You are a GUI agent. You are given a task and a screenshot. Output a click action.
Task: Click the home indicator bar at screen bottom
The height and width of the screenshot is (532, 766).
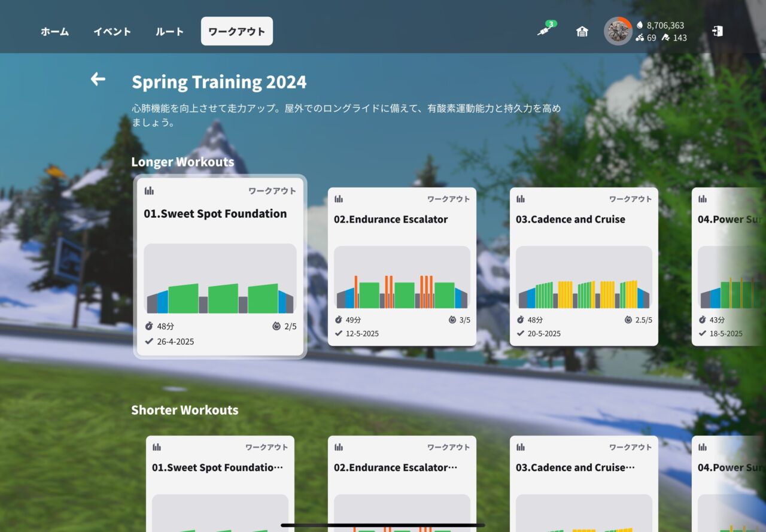(x=383, y=525)
